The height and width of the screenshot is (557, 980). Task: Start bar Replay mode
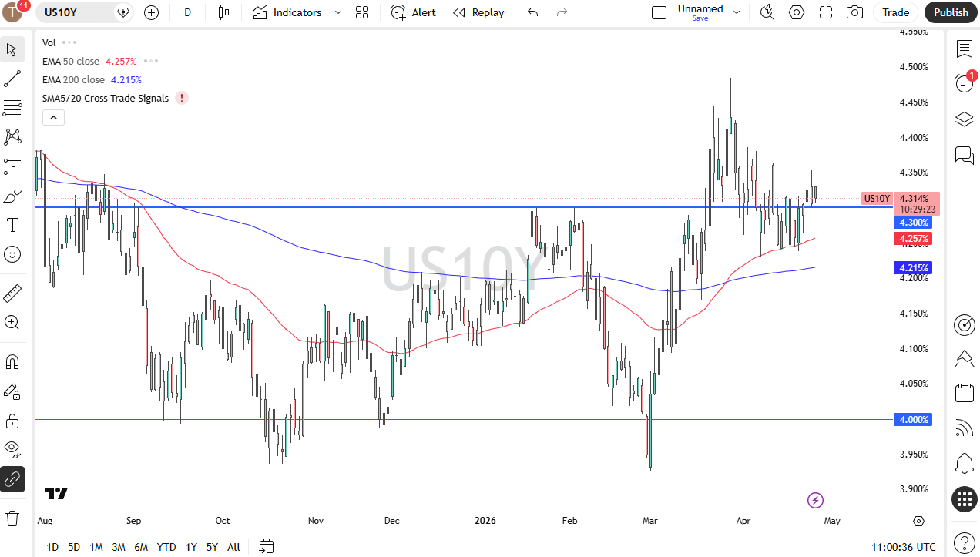click(478, 12)
